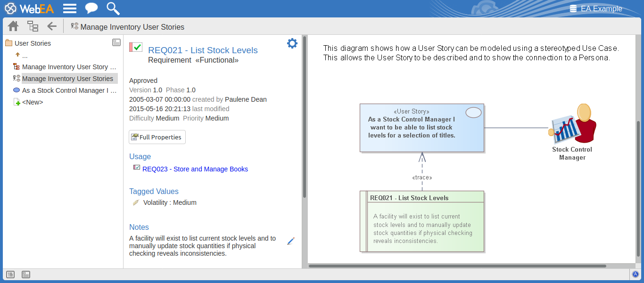The image size is (644, 283).
Task: Open the object path tree icon
Action: (x=33, y=26)
